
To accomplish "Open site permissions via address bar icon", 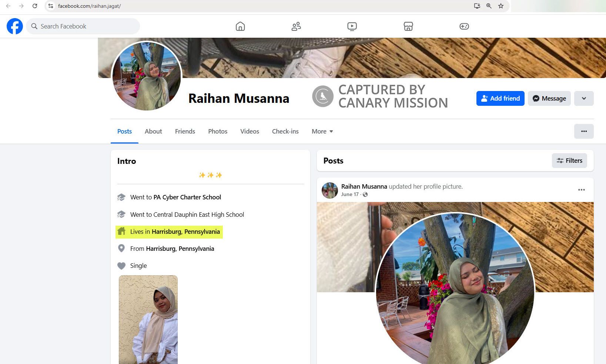I will (x=50, y=6).
